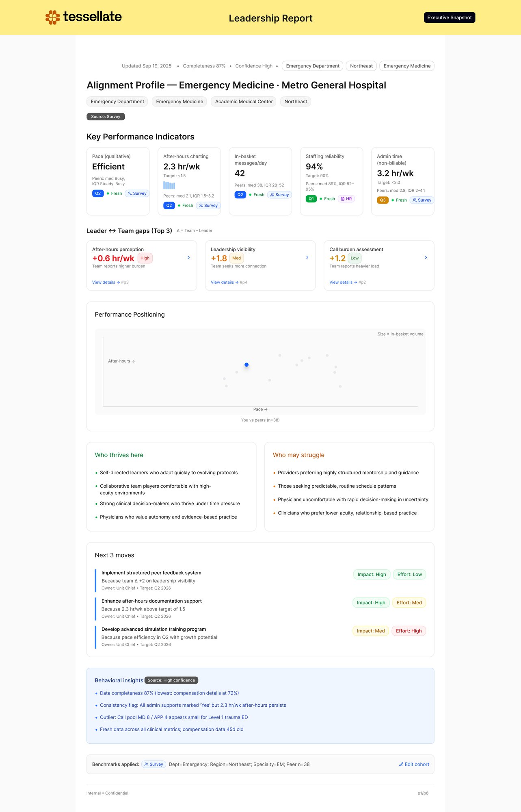Image resolution: width=521 pixels, height=812 pixels.
Task: Click Survey badge in Benchmarks applied row
Action: (x=154, y=764)
